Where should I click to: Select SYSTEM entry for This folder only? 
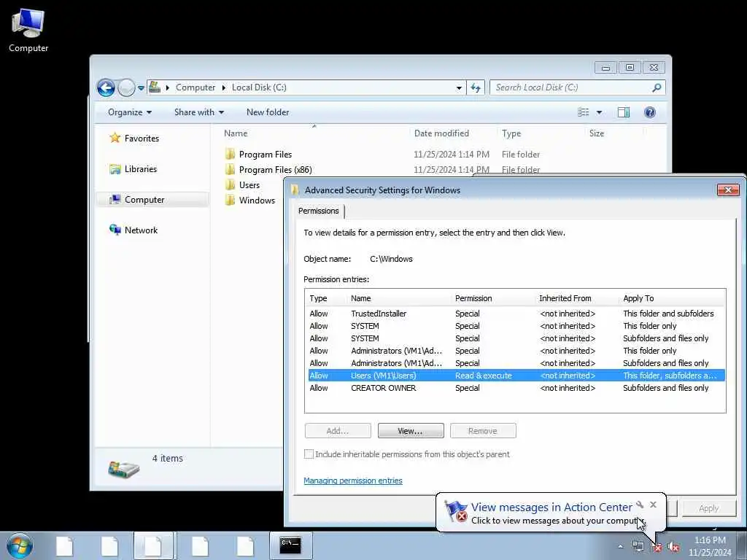click(x=516, y=326)
